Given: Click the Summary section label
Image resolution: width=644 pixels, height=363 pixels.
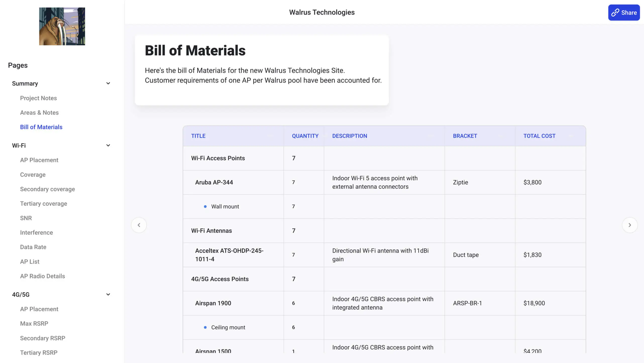Looking at the screenshot, I should pyautogui.click(x=25, y=83).
